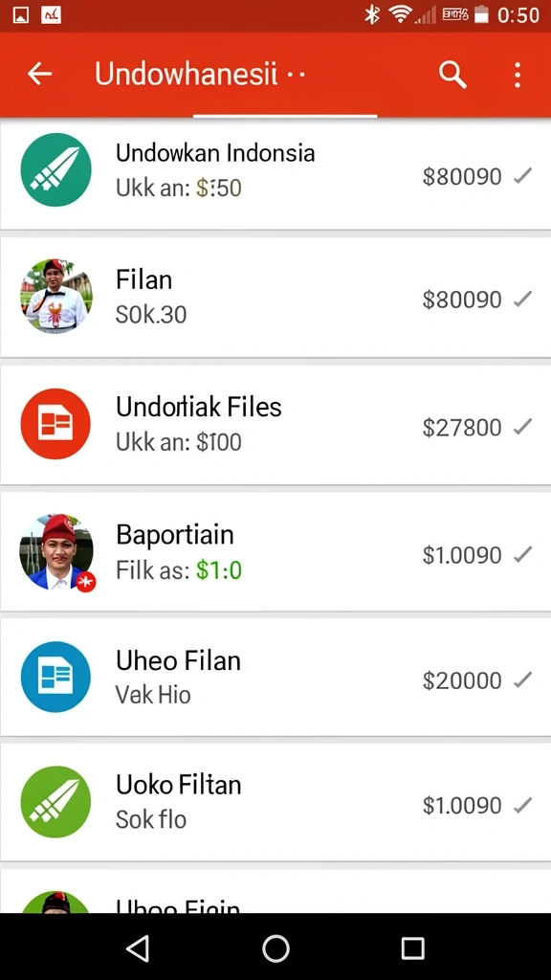Tap blue document icon for Uheo Filan

click(x=55, y=677)
